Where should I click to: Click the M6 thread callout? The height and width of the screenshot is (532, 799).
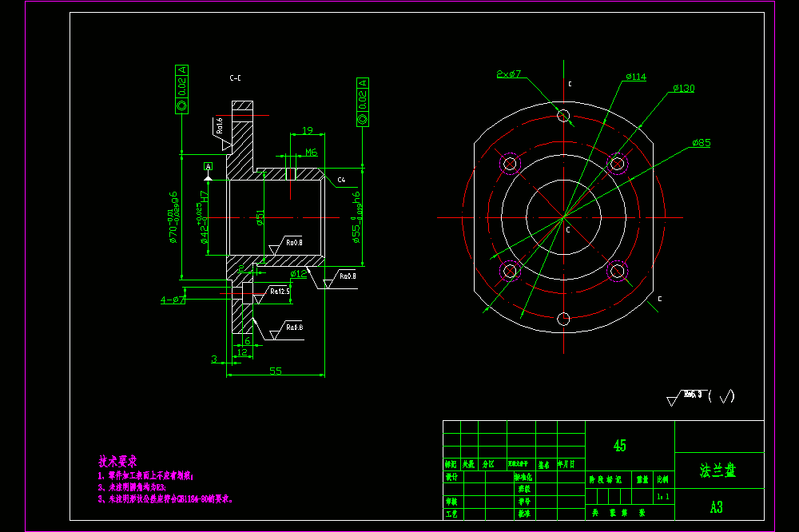pos(312,152)
